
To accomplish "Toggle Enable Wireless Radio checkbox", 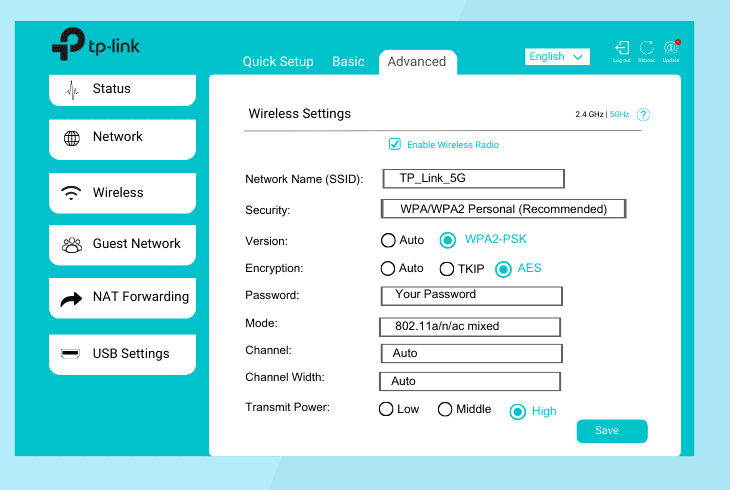I will (395, 144).
